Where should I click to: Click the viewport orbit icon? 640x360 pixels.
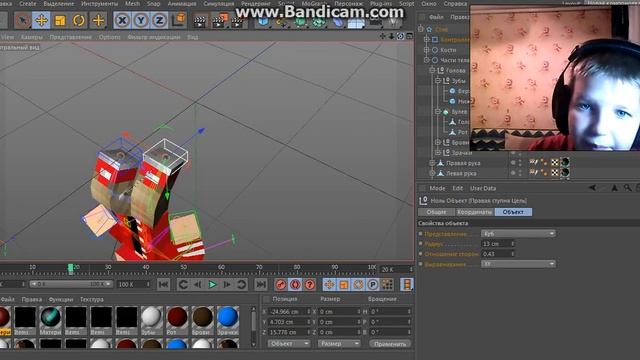coord(400,36)
